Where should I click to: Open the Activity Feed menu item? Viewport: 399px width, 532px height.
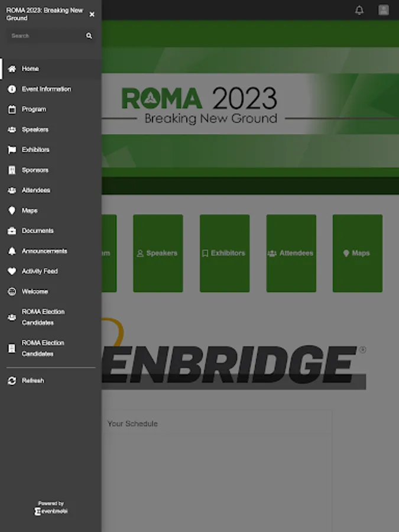pyautogui.click(x=51, y=271)
